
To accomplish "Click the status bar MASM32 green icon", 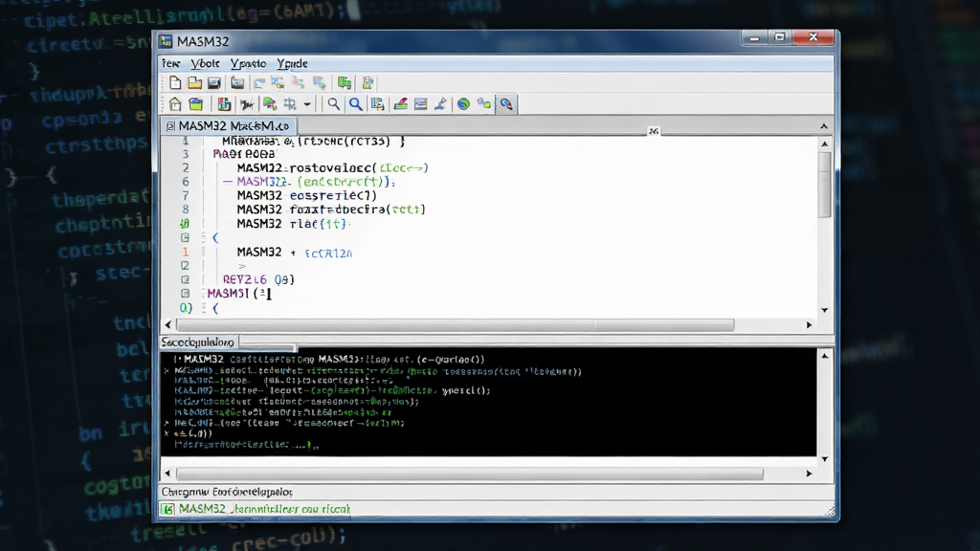I will tap(167, 509).
